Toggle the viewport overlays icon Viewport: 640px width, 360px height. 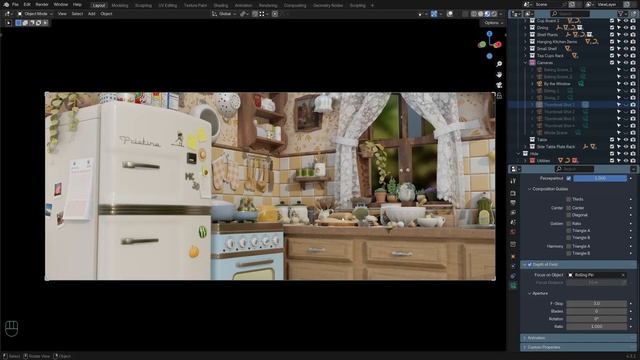450,14
